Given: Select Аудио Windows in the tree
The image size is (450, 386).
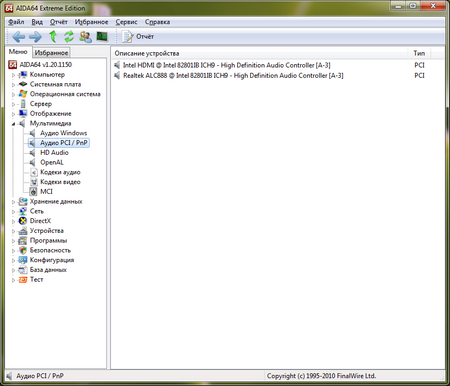Looking at the screenshot, I should point(63,133).
